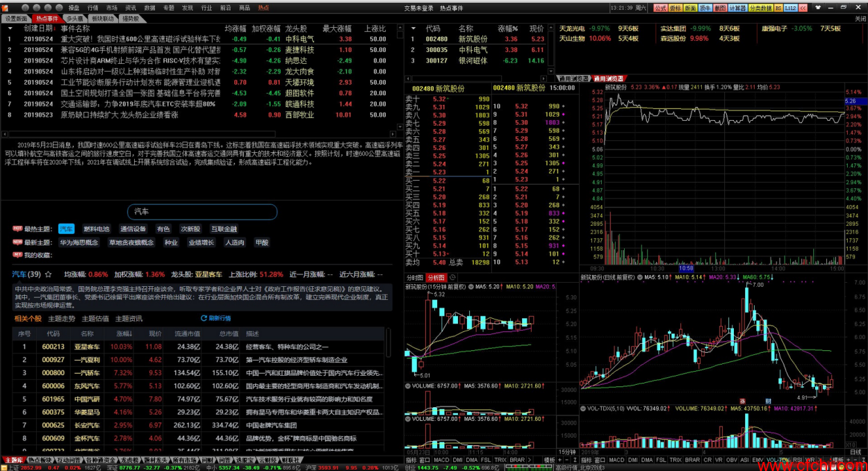Open the 资讯 menu

click(131, 8)
